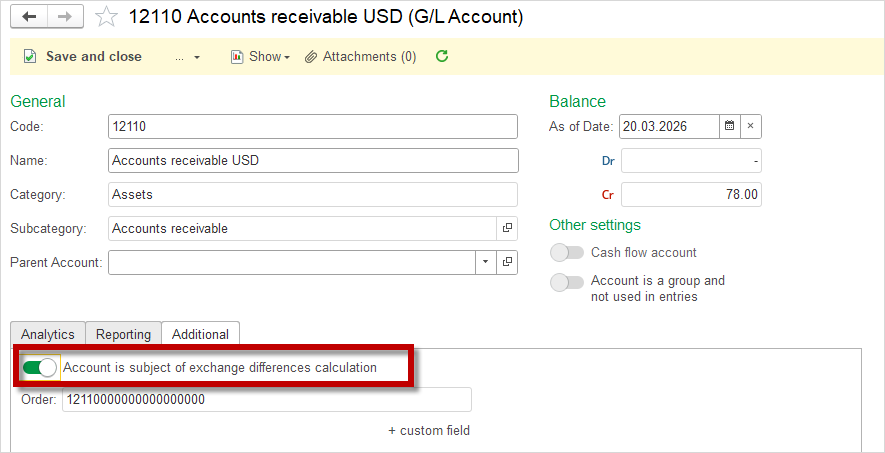Screen dimensions: 885x453
Task: Clear the As of Date value
Action: pyautogui.click(x=751, y=126)
